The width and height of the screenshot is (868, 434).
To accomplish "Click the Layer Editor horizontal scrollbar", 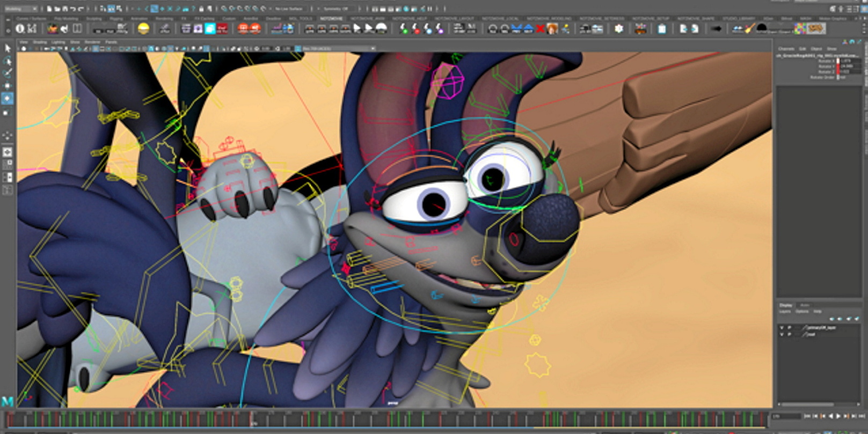I will (x=807, y=404).
